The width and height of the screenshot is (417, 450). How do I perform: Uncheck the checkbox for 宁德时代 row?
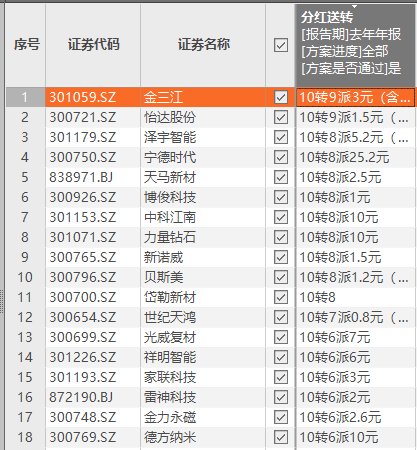coord(281,157)
